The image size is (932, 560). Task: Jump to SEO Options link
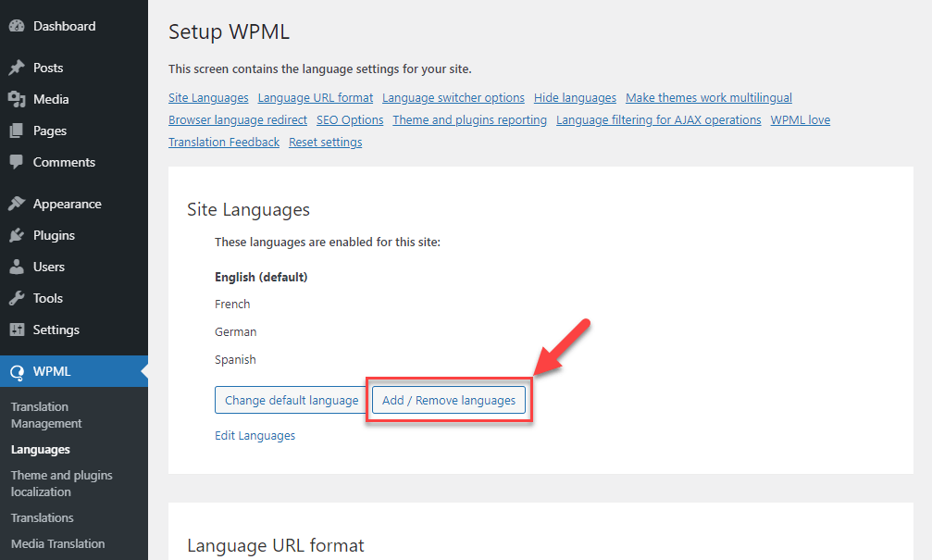pyautogui.click(x=350, y=120)
